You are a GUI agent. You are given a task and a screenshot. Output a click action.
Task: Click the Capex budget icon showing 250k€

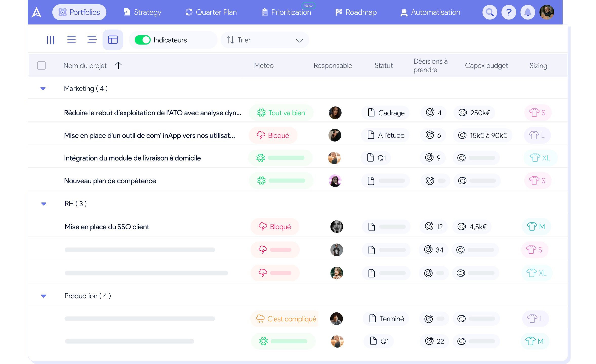(463, 113)
